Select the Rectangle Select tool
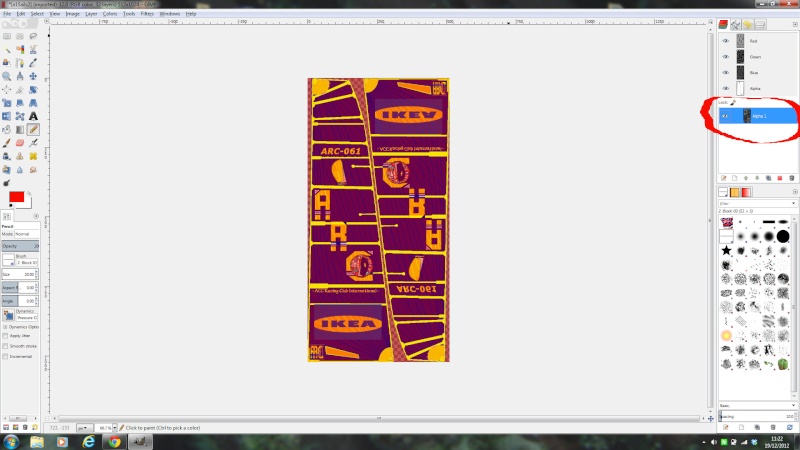The image size is (800, 450). (7, 36)
